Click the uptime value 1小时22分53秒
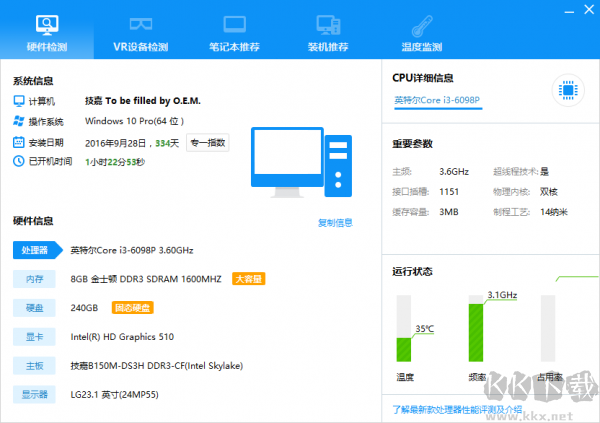 point(115,162)
